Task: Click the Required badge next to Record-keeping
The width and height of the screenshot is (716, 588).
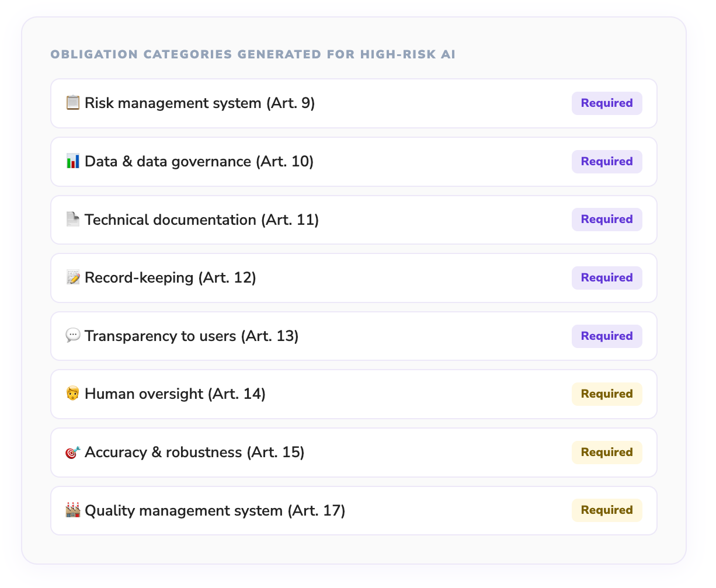Action: (x=606, y=278)
